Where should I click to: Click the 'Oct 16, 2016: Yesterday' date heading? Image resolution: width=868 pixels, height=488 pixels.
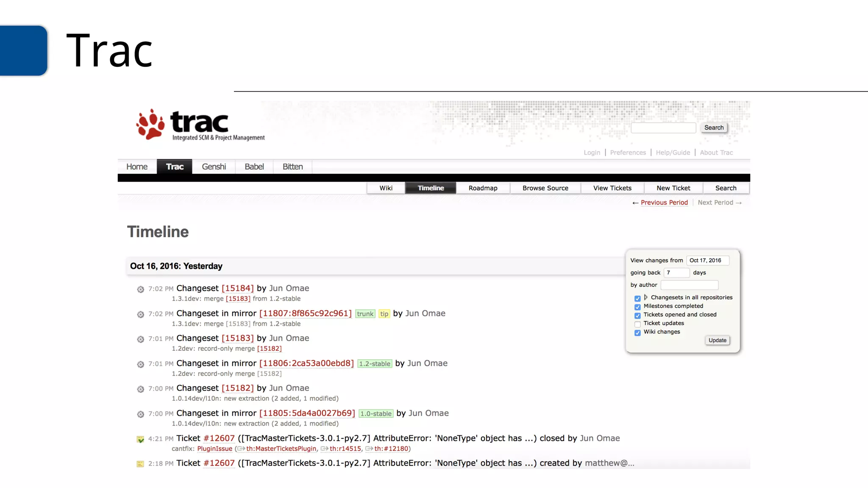tap(176, 266)
